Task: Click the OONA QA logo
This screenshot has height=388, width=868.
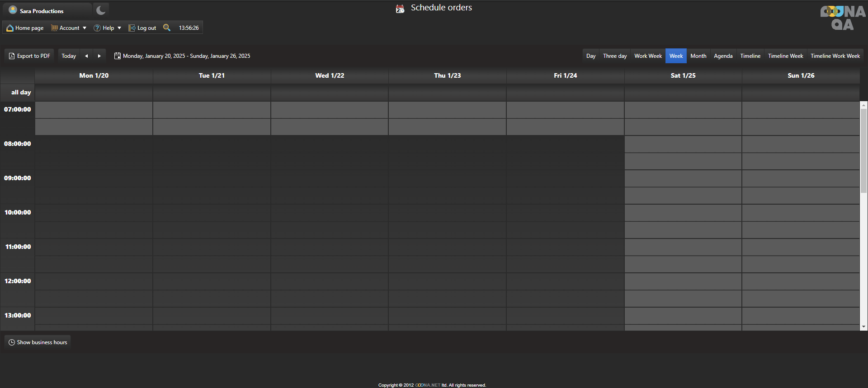Action: 843,18
